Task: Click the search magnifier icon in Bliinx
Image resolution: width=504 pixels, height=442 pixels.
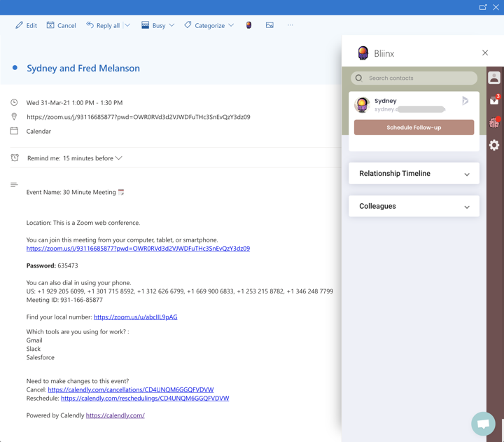Action: pyautogui.click(x=359, y=78)
